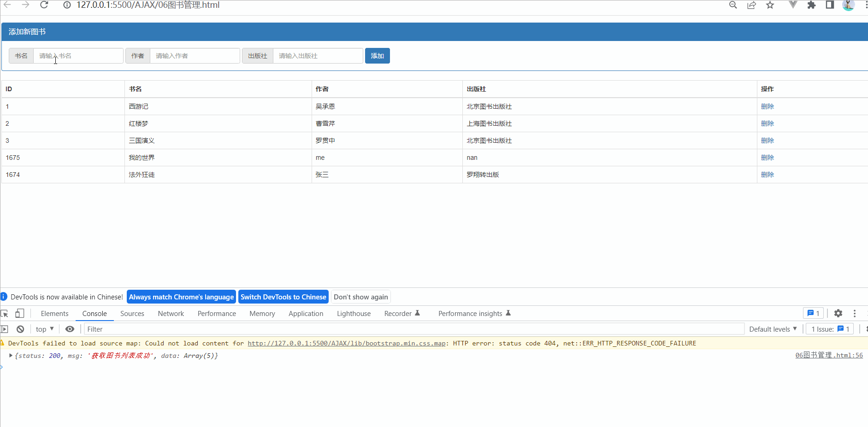Open the browser extensions puzzle icon
Screen dimensions: 868x427
[x=811, y=5]
